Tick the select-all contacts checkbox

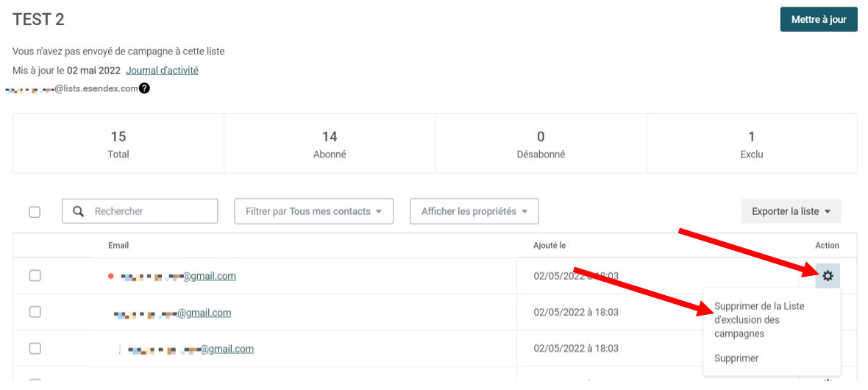(x=35, y=212)
